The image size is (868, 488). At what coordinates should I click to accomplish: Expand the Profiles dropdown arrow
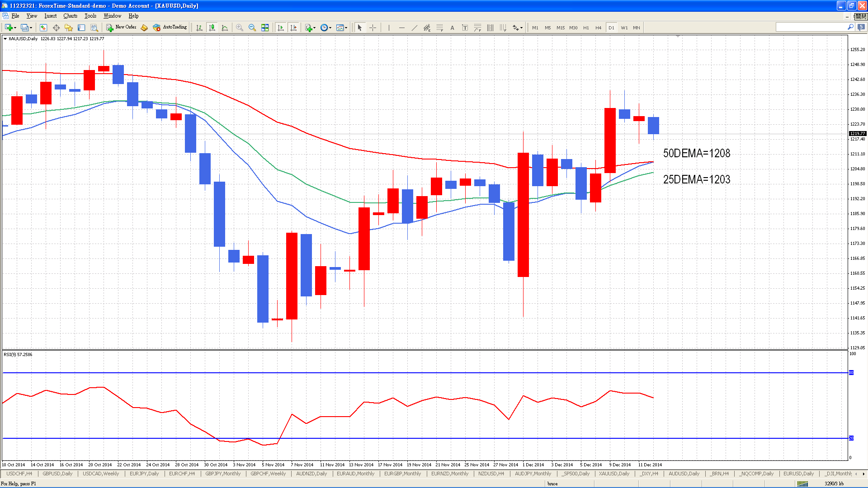(x=31, y=28)
